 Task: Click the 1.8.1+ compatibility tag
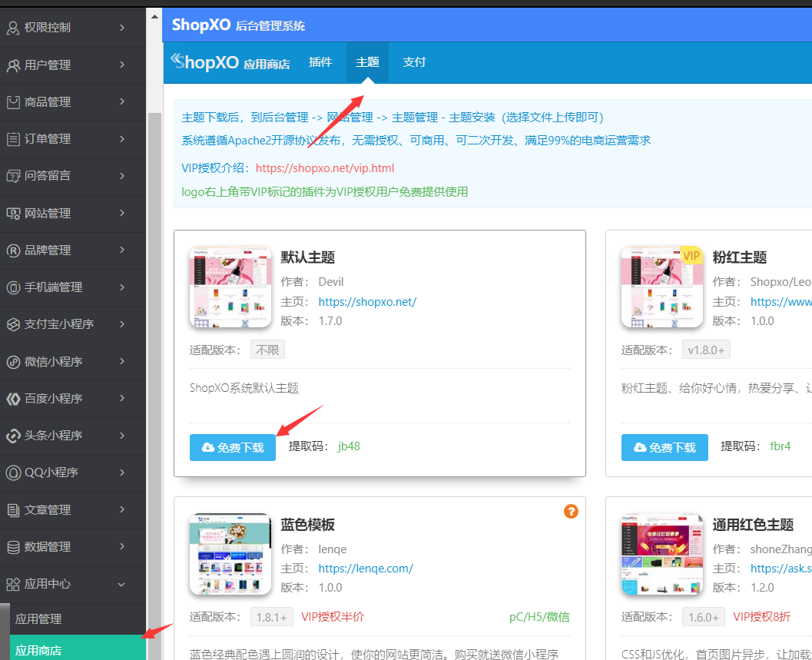(271, 617)
